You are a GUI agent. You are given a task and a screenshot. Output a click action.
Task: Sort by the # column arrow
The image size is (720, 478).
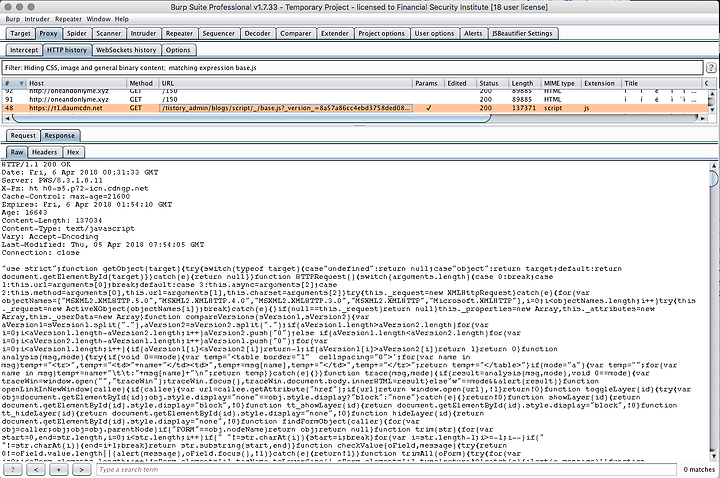coord(21,84)
